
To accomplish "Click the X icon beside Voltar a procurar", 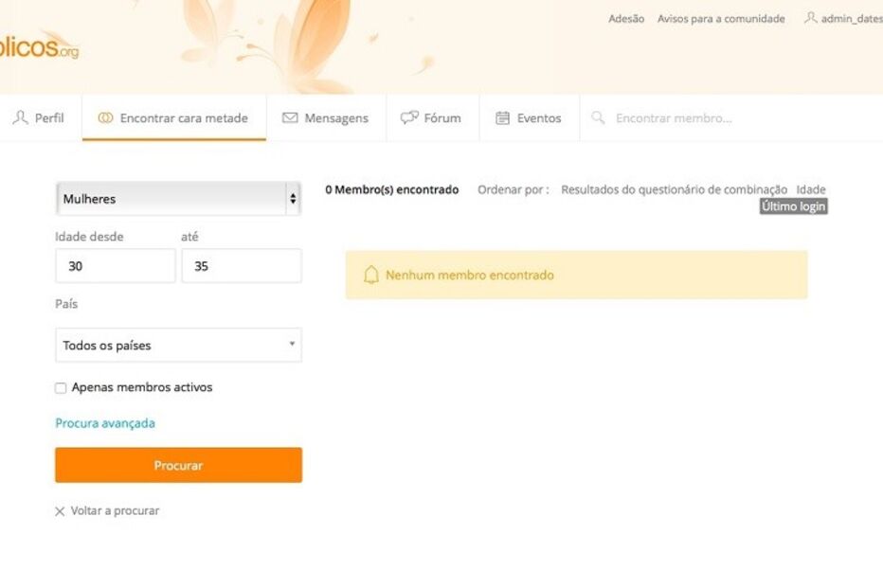I will coord(60,510).
